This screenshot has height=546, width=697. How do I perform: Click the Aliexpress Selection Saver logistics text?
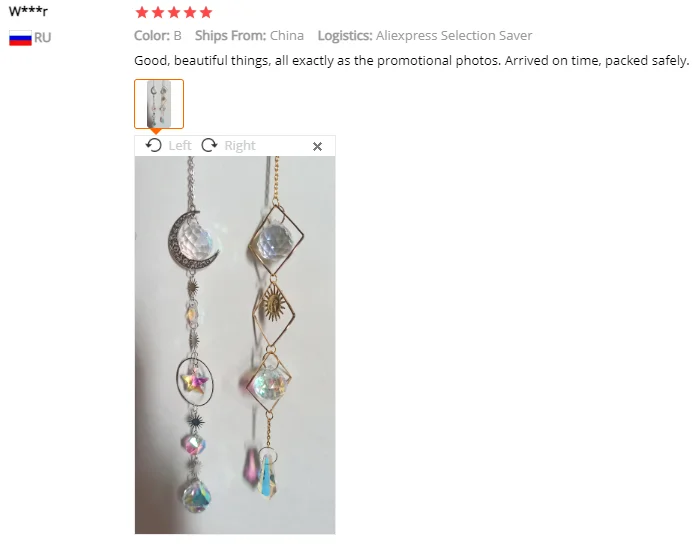click(454, 36)
